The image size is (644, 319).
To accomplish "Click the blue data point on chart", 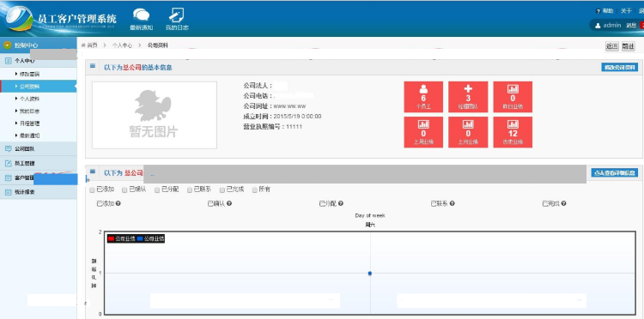I will point(370,273).
